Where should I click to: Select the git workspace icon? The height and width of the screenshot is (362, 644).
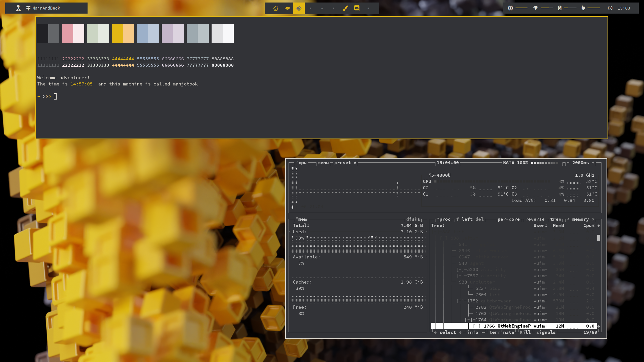(299, 8)
